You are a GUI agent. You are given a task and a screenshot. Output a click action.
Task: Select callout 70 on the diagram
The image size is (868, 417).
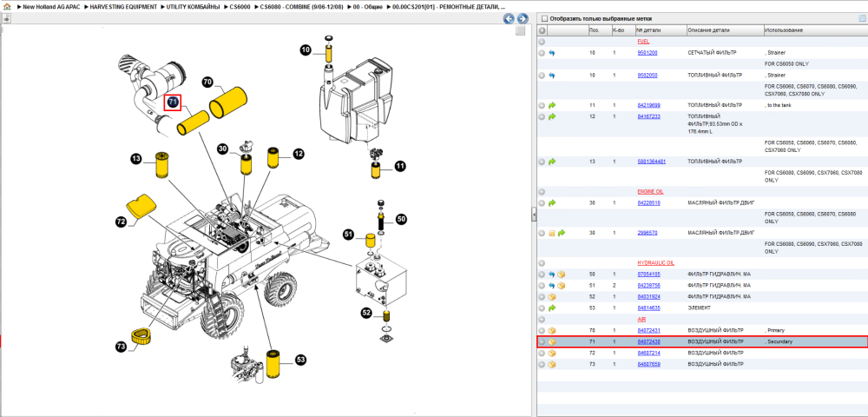click(207, 82)
